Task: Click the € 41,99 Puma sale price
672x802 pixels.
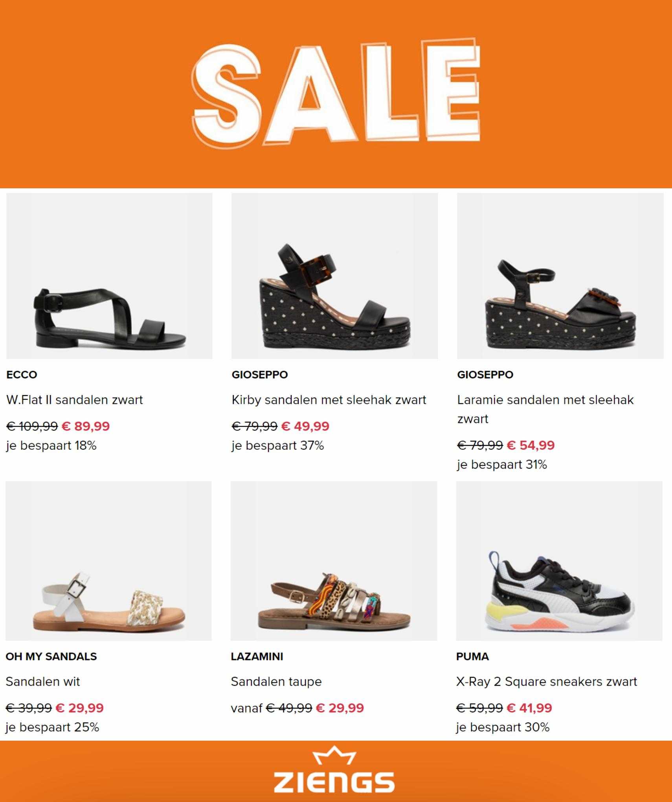Action: coord(529,708)
